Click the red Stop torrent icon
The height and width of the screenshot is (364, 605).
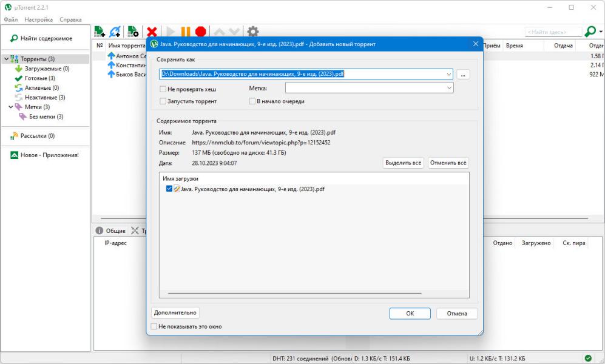(201, 32)
